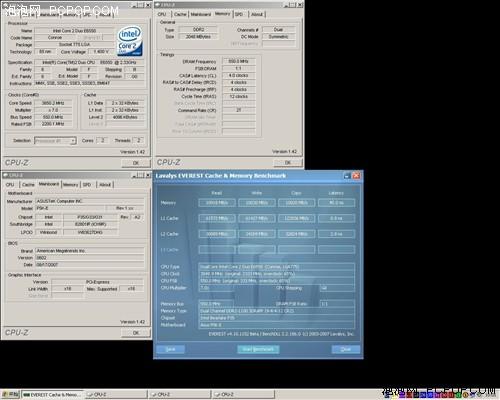
Task: Switch to CPU tab in Memory CPU-Z window
Action: [x=162, y=14]
